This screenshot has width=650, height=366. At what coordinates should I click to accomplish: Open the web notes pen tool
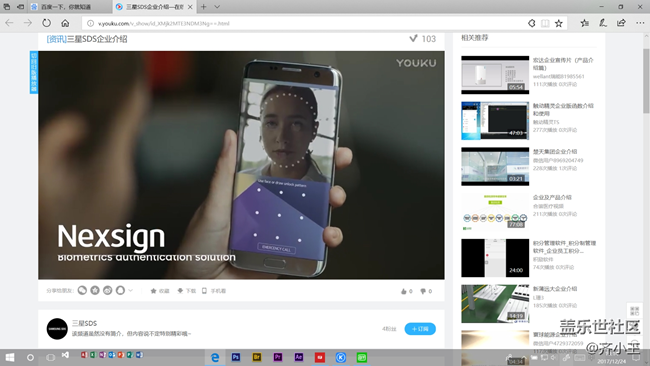coord(603,23)
